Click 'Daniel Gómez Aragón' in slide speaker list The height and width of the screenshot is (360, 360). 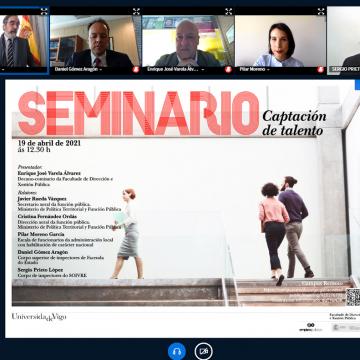(43, 252)
